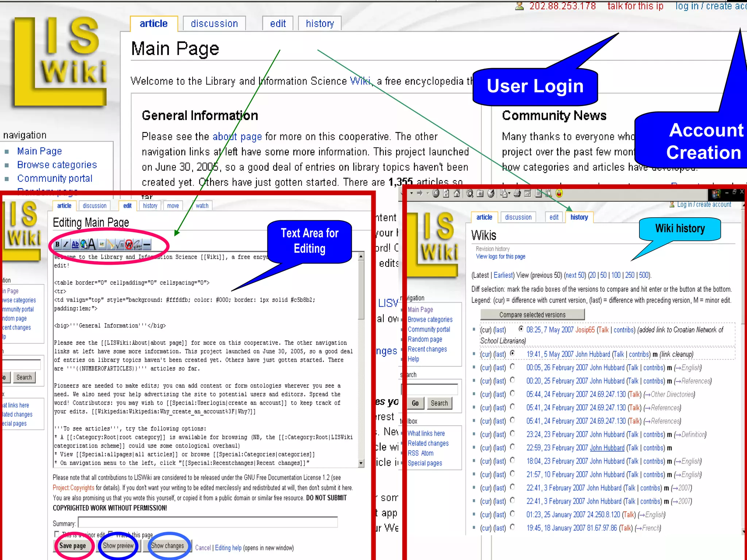Click the math formula square root icon
The width and height of the screenshot is (747, 560).
pyautogui.click(x=120, y=245)
